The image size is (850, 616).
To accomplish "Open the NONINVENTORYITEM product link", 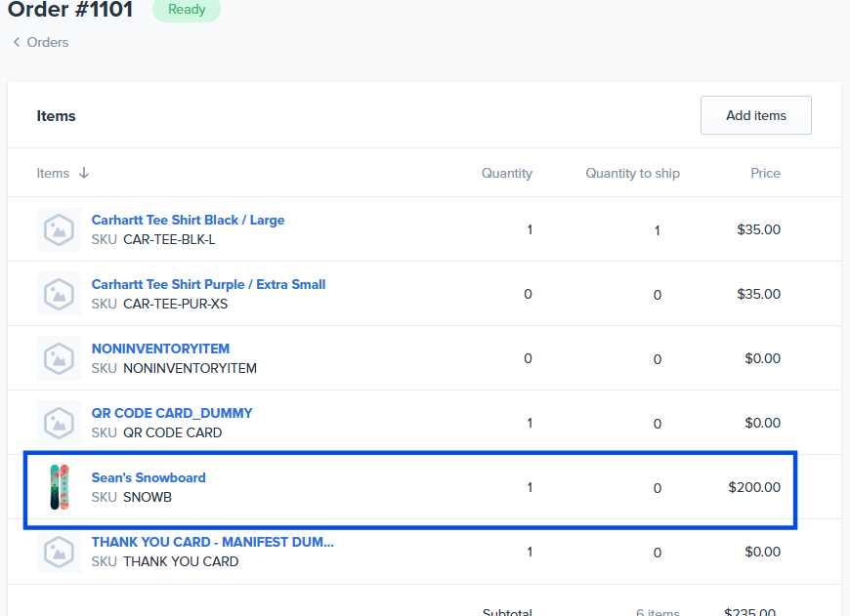I will click(160, 349).
